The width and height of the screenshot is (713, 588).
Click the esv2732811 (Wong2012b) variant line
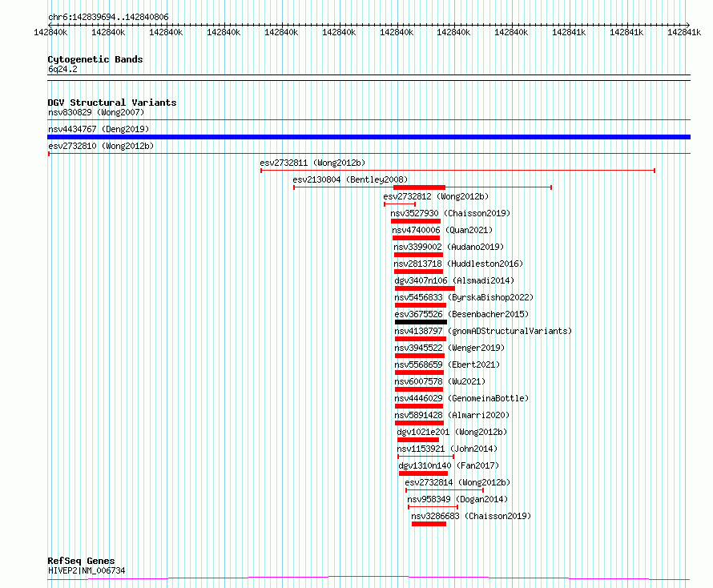pos(457,171)
